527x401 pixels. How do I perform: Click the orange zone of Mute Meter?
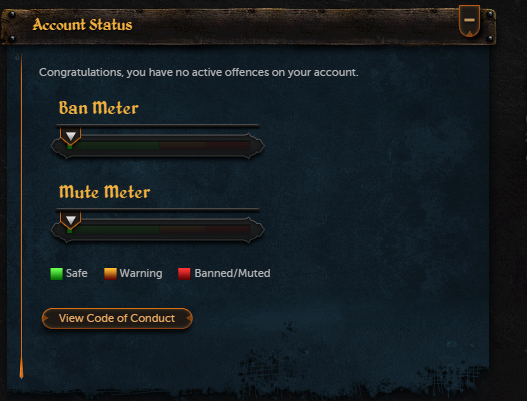point(183,230)
